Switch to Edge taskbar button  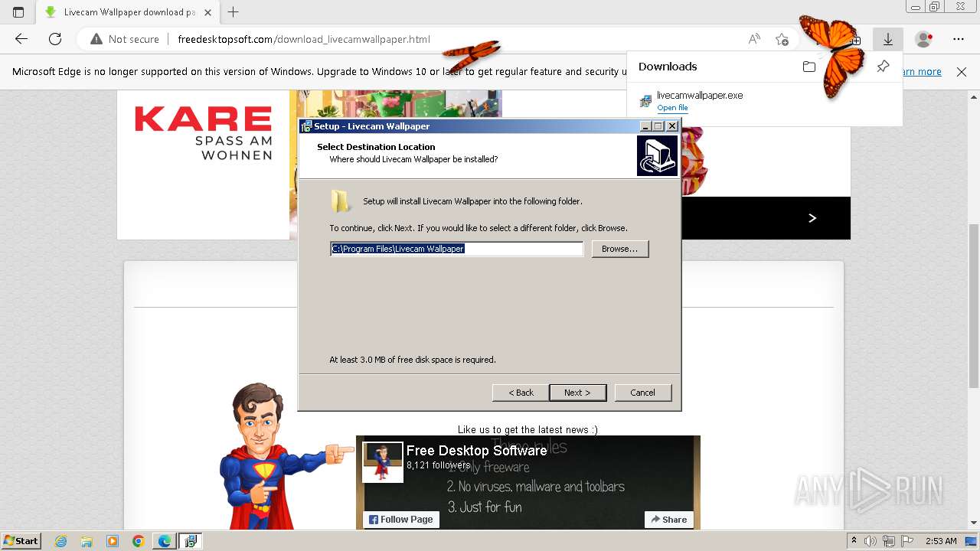[165, 541]
